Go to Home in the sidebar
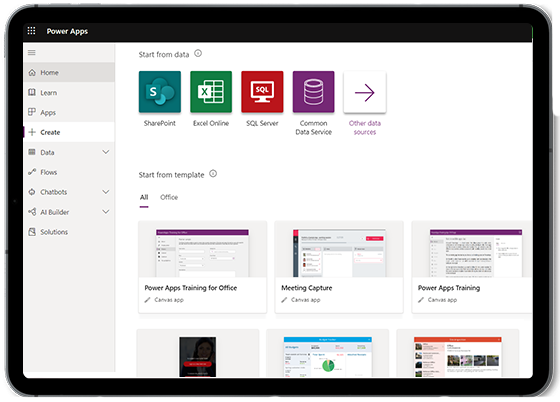The height and width of the screenshot is (402, 560). [69, 72]
